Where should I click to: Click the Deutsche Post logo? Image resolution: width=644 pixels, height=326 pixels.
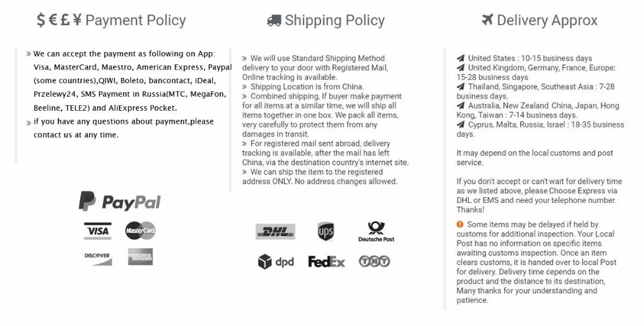376,231
